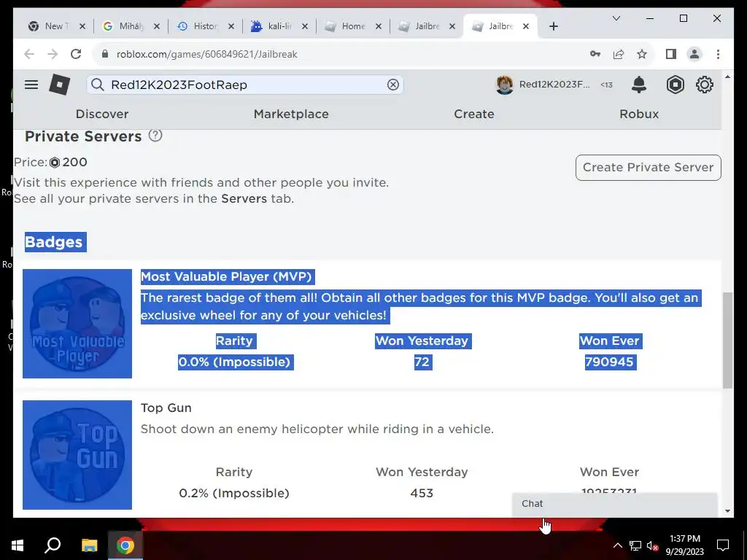Image resolution: width=747 pixels, height=560 pixels.
Task: Open File Explorer from taskbar
Action: [x=89, y=545]
